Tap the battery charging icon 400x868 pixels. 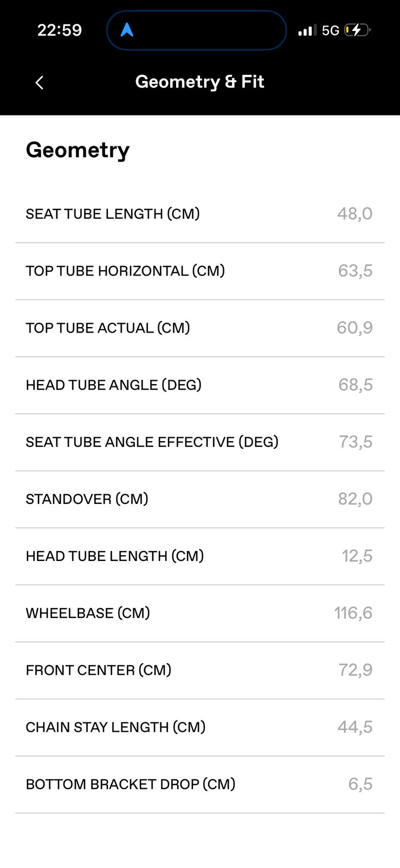[358, 30]
